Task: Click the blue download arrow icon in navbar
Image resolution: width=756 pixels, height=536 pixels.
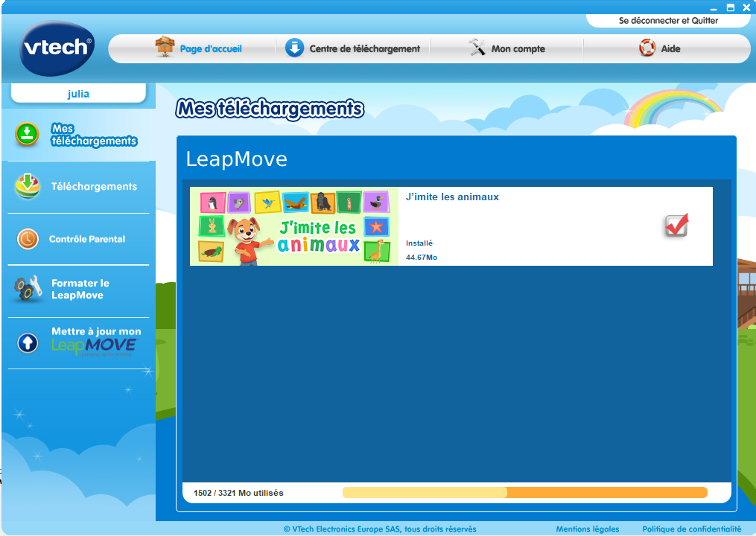Action: click(x=295, y=48)
